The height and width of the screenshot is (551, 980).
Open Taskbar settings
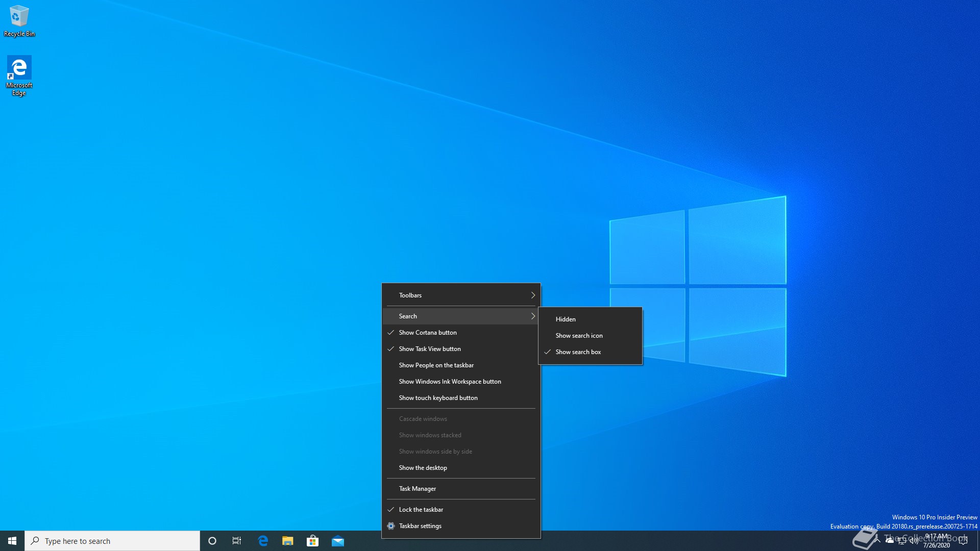[x=420, y=526]
